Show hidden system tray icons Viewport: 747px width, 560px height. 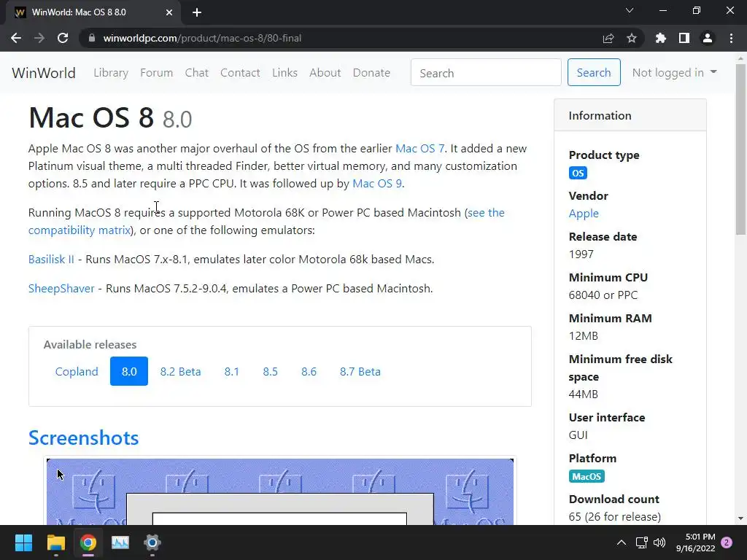pos(622,542)
